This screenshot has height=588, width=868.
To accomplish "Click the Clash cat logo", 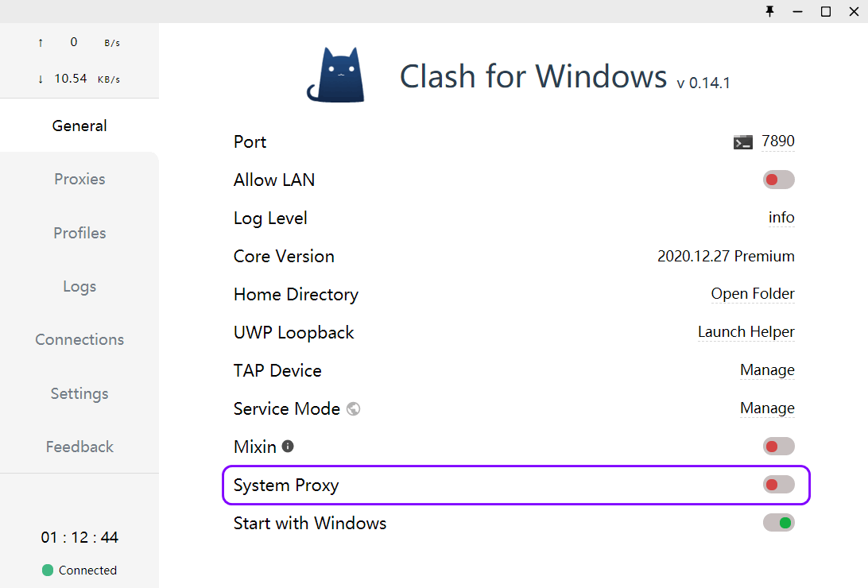I will (336, 75).
